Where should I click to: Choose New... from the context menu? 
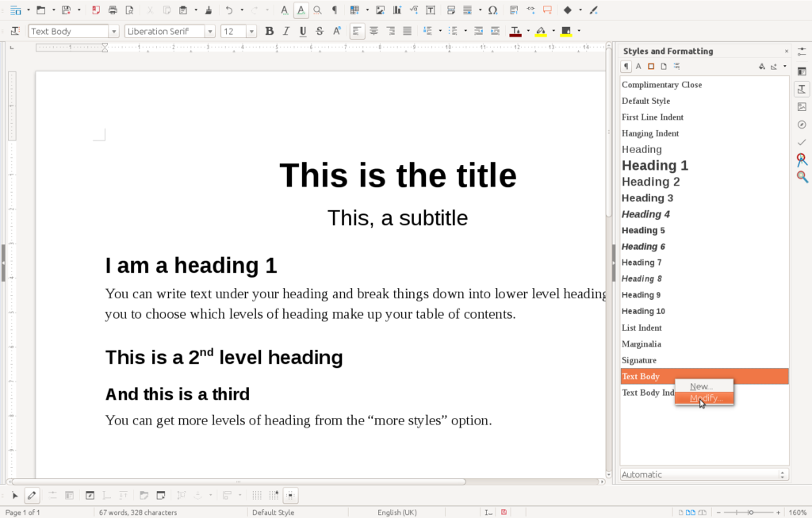coord(701,386)
